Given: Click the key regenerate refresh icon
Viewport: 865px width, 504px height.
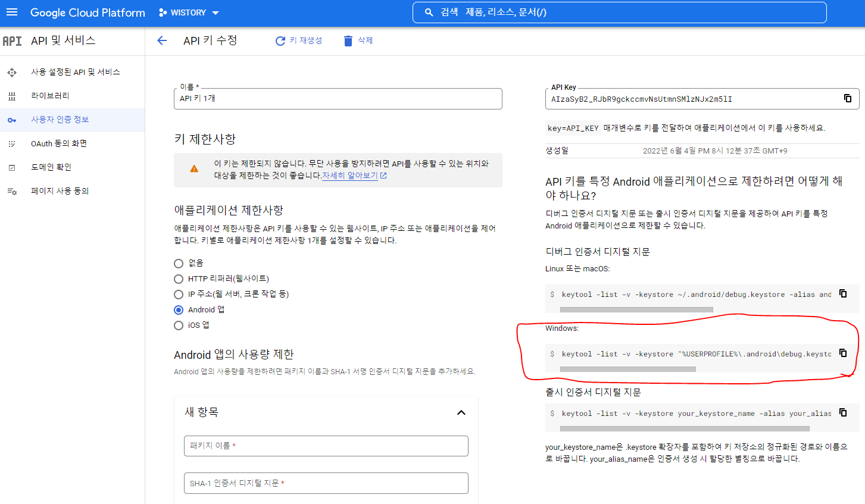Looking at the screenshot, I should (x=280, y=41).
